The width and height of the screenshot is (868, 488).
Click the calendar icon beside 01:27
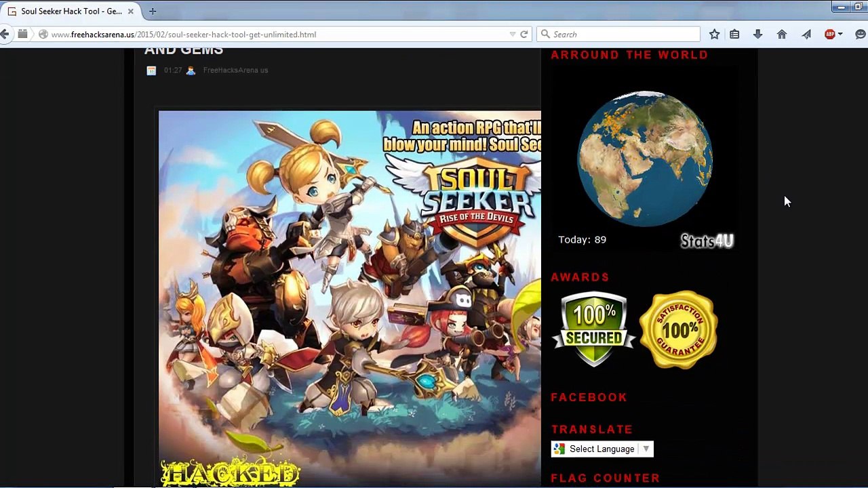point(151,70)
